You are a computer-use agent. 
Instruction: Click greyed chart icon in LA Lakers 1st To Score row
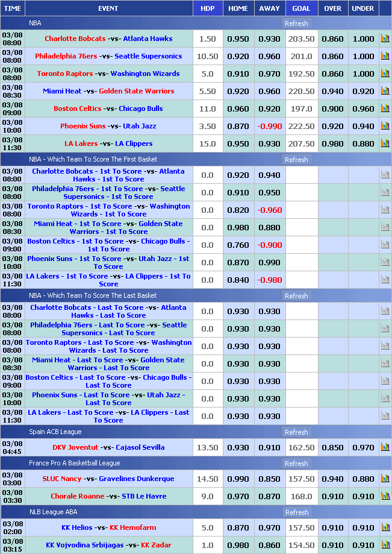385,280
